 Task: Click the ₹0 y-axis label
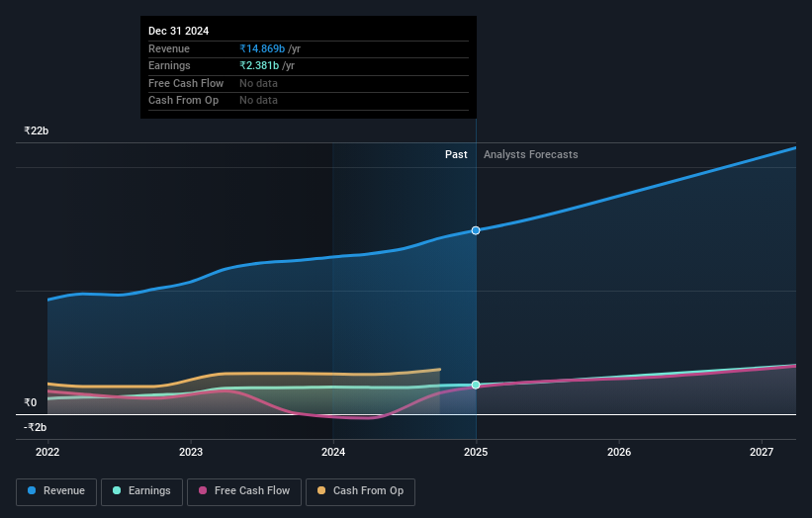[31, 402]
